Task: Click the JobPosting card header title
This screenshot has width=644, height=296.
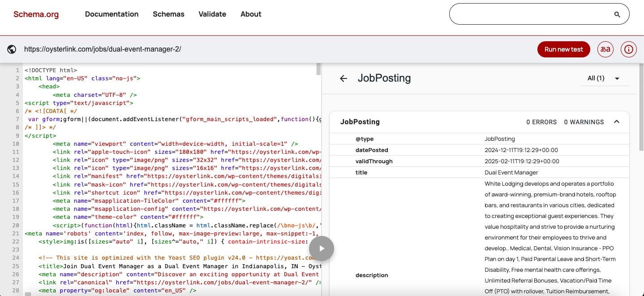Action: point(360,122)
